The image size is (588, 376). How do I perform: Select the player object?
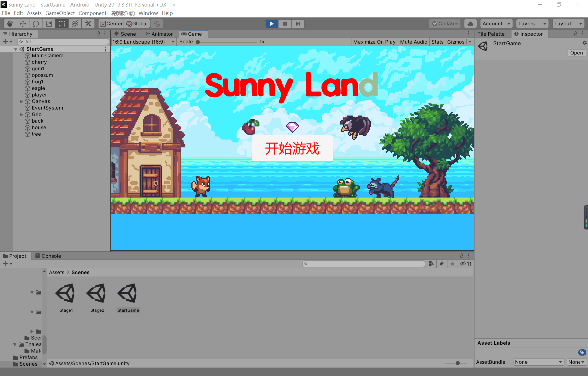tap(39, 95)
